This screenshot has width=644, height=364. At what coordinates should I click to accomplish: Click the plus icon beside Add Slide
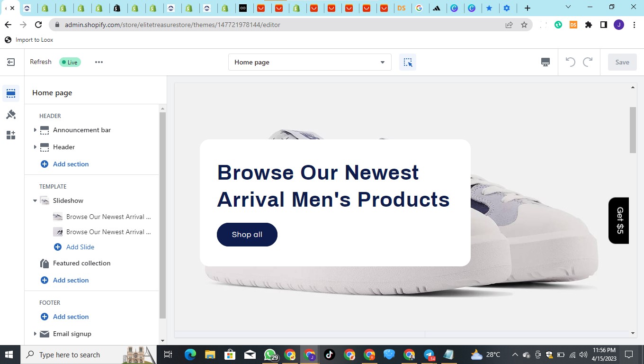(58, 247)
